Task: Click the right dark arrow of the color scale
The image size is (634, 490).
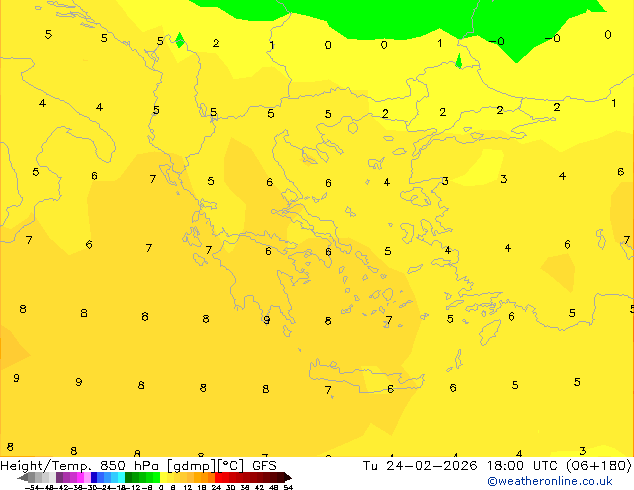Action: 288,477
